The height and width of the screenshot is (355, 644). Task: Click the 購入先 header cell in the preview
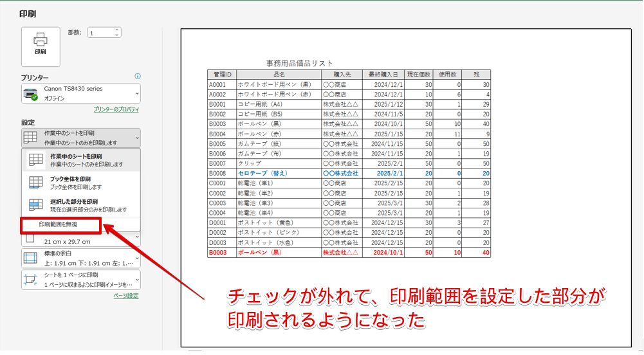[342, 75]
